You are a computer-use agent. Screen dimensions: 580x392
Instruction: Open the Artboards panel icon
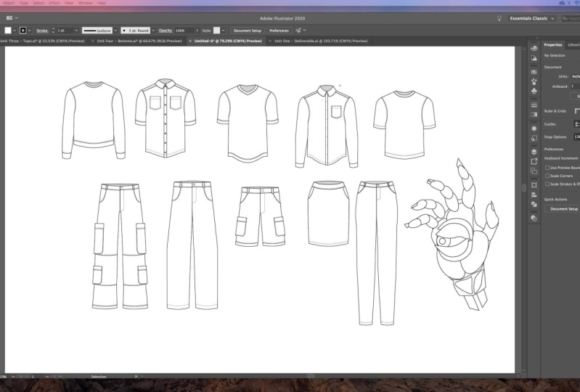click(x=534, y=171)
